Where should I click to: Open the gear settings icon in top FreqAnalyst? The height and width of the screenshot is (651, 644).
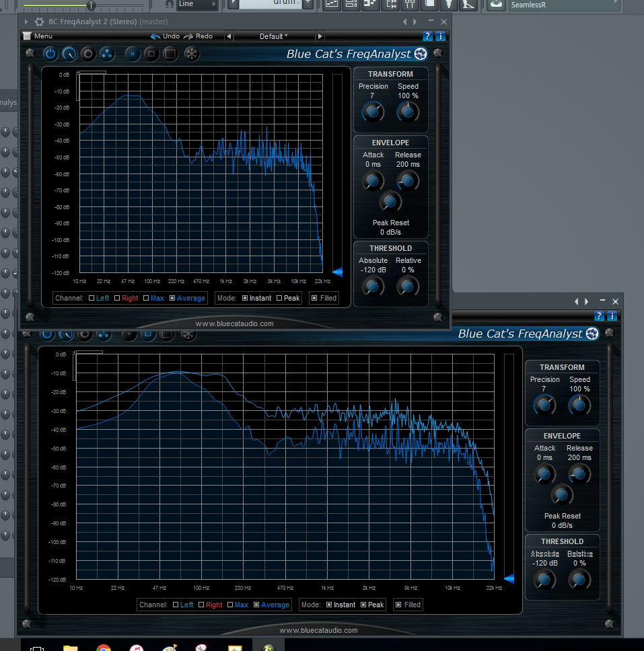[x=88, y=54]
